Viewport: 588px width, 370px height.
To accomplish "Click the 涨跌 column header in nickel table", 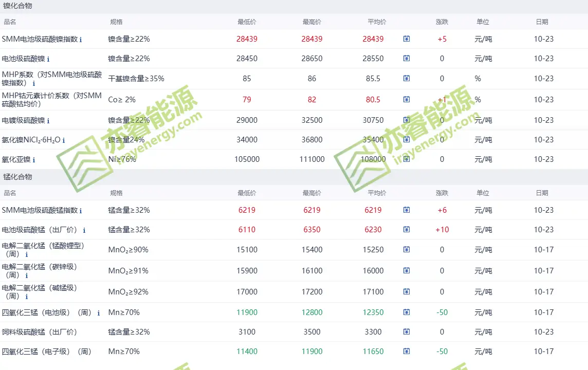I will [x=442, y=22].
